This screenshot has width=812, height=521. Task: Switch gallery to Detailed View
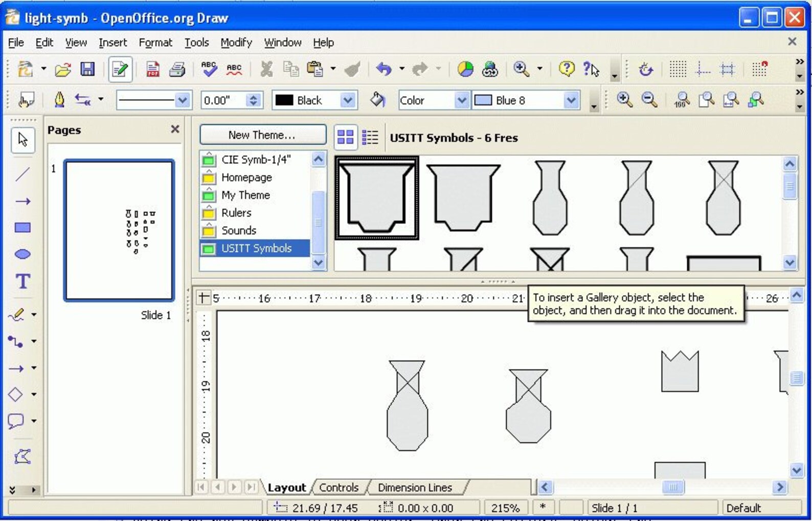click(370, 137)
